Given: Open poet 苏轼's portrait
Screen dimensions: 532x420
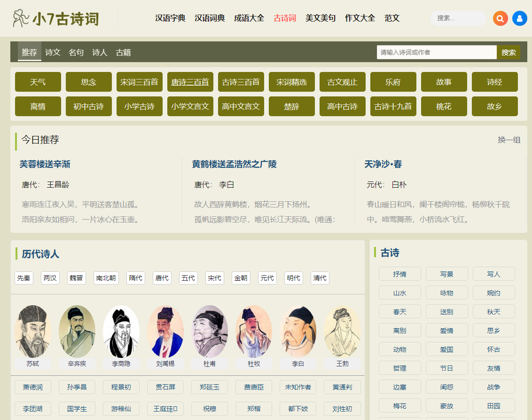Looking at the screenshot, I should [x=32, y=332].
